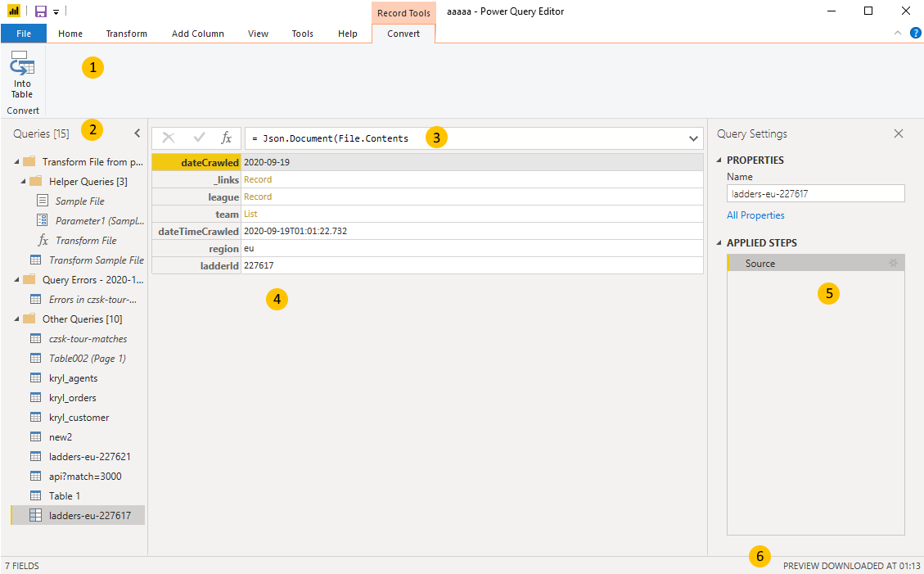Open the Parameter1 sample query
Viewport: 924px width, 574px height.
click(x=99, y=221)
